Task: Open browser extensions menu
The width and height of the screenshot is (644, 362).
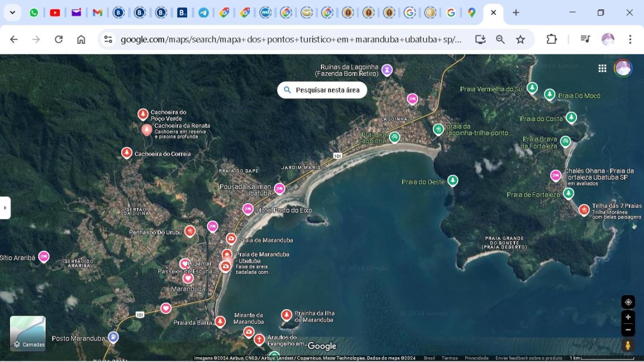Action: point(552,40)
